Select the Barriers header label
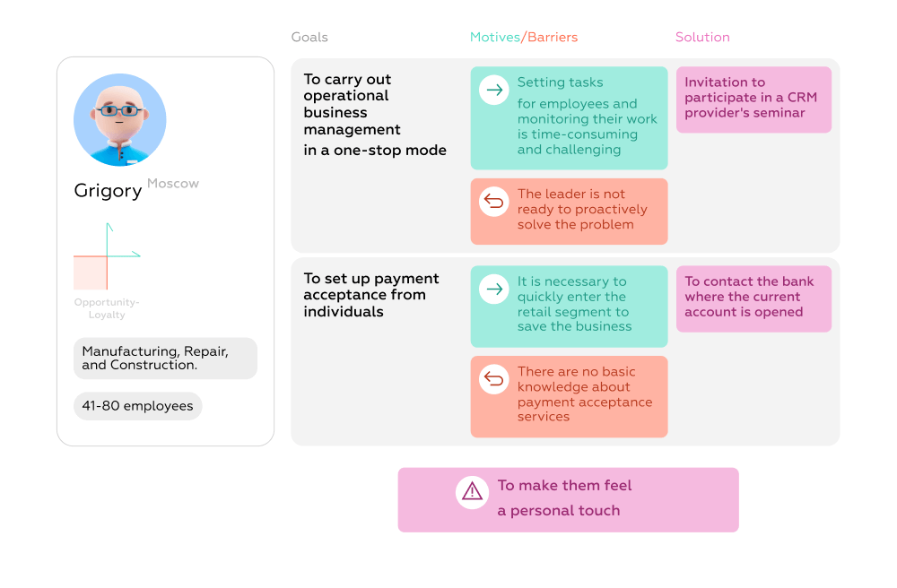Screen dimensions: 897x588 553,38
